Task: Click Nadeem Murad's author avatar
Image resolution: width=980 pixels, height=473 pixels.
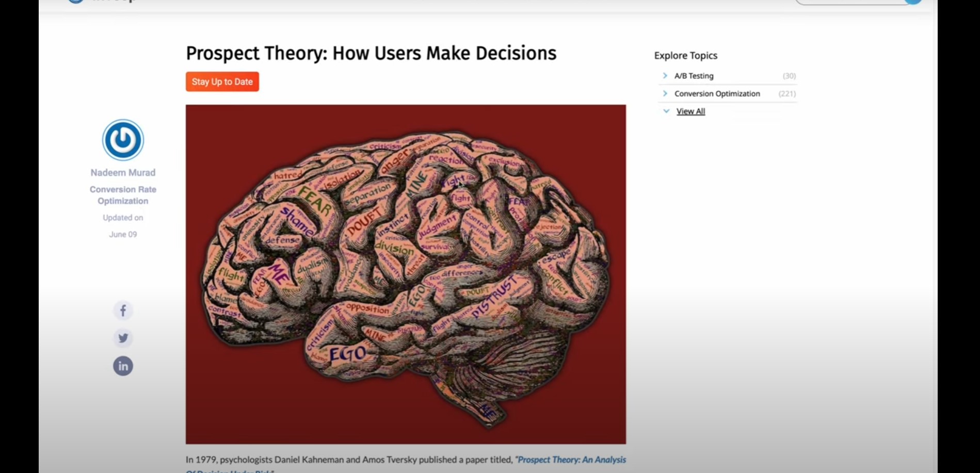Action: pos(123,140)
